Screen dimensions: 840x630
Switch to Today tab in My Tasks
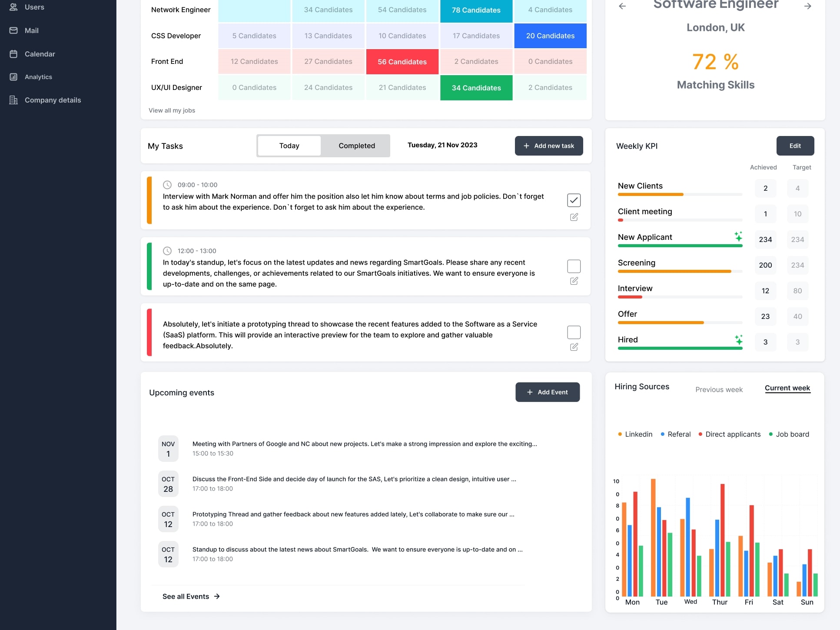tap(289, 146)
